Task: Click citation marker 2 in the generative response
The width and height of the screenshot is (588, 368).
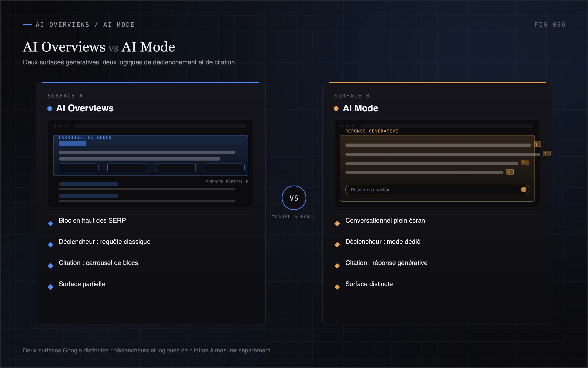Action: (546, 154)
